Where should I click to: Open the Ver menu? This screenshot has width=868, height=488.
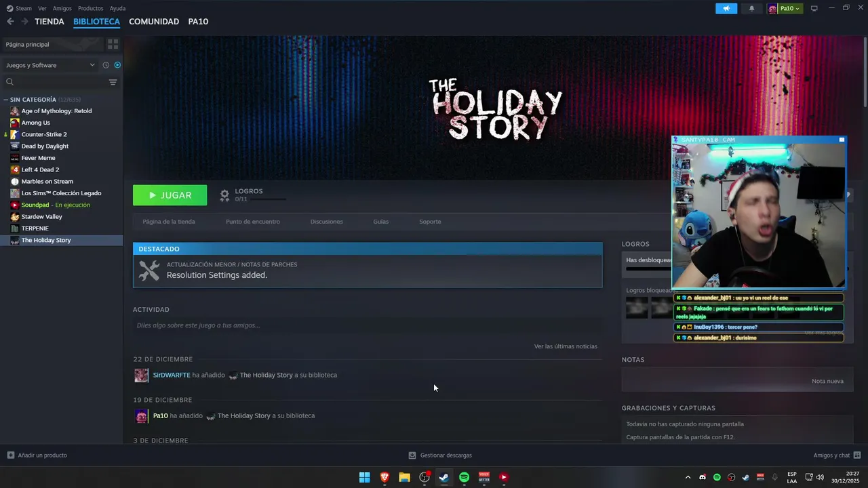coord(42,8)
